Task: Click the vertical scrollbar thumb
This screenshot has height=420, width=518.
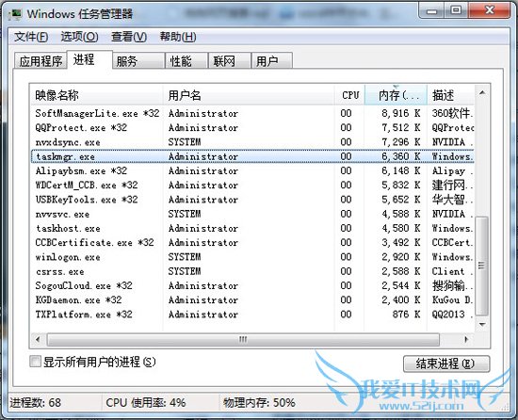Action: (481, 266)
